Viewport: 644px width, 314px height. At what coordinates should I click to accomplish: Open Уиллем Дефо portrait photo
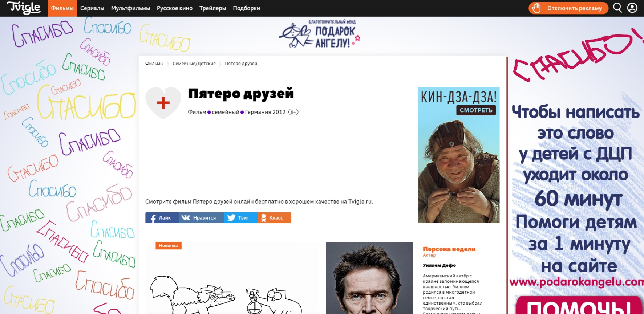tap(369, 278)
